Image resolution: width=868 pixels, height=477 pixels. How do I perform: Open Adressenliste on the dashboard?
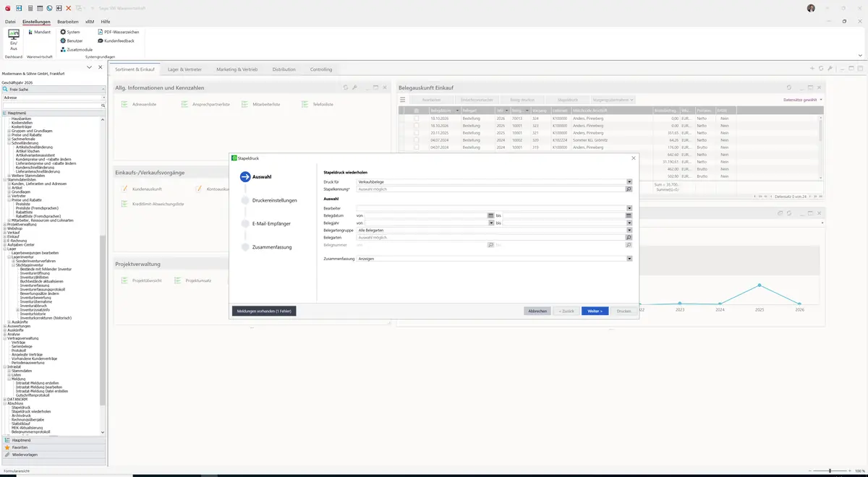click(139, 105)
